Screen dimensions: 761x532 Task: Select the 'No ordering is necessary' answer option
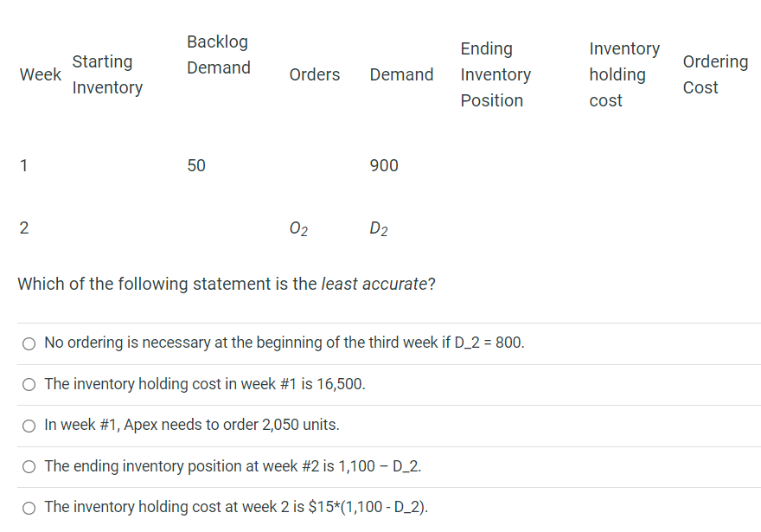click(x=29, y=343)
